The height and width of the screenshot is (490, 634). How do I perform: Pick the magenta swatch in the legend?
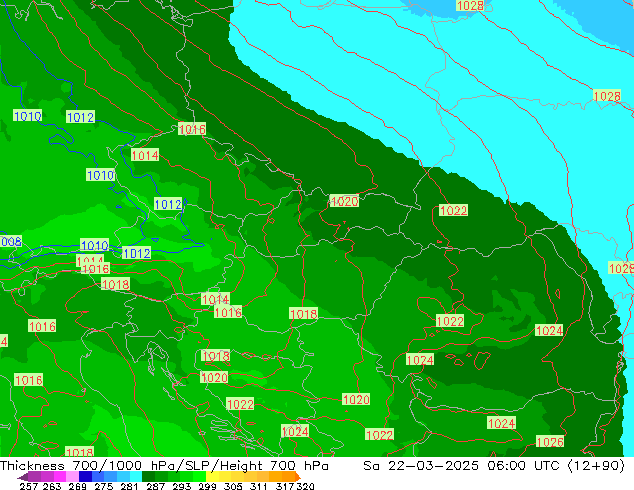tap(59, 477)
